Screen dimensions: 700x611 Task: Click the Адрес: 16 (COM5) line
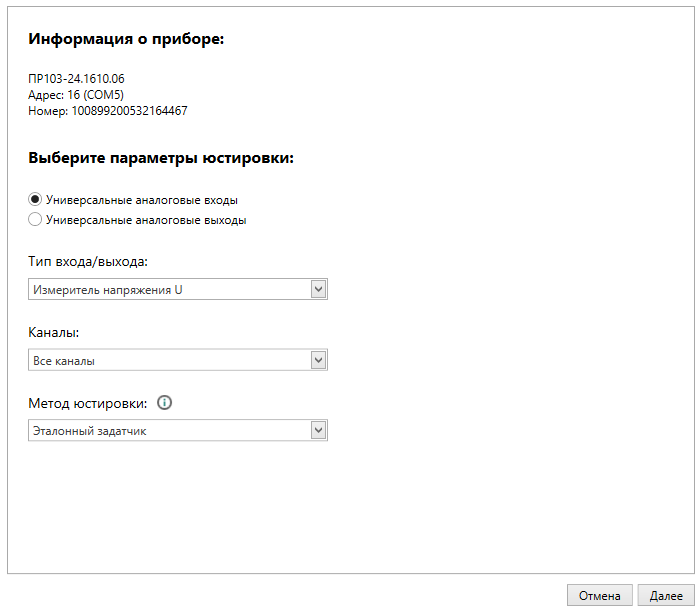(x=75, y=95)
